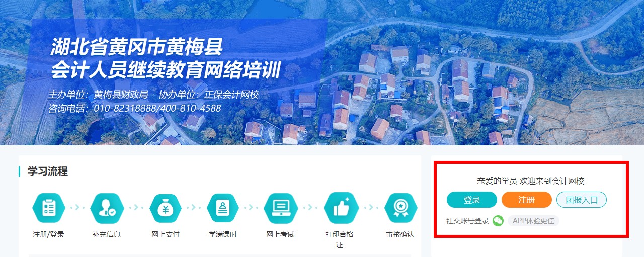
Task: Click the 学满课时 step icon
Action: (x=223, y=208)
